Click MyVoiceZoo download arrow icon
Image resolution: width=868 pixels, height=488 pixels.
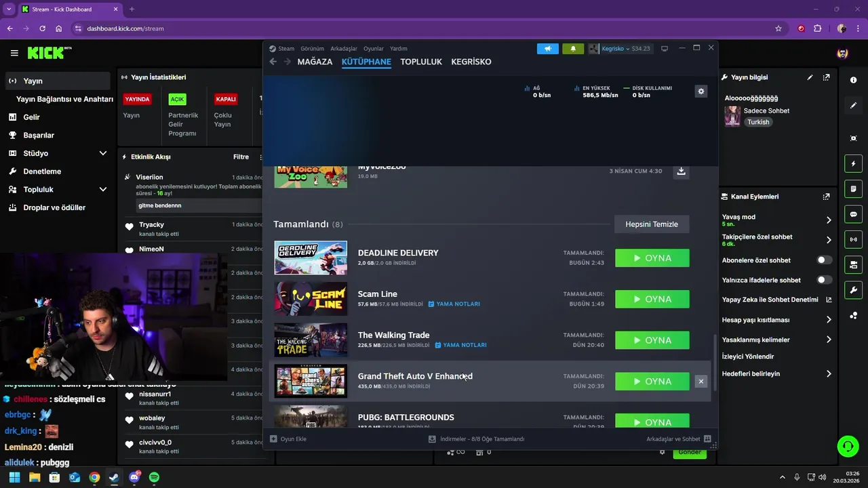(681, 171)
